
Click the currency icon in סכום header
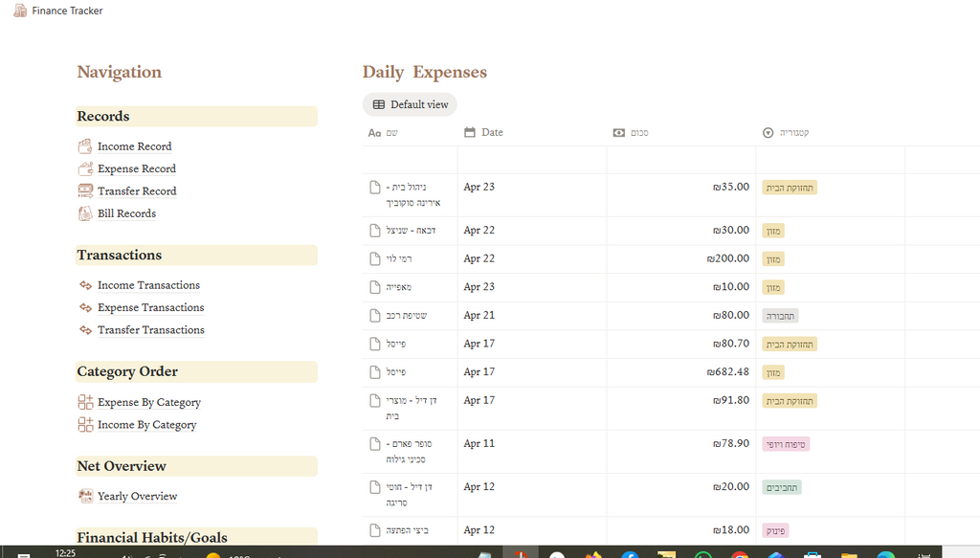pos(619,132)
